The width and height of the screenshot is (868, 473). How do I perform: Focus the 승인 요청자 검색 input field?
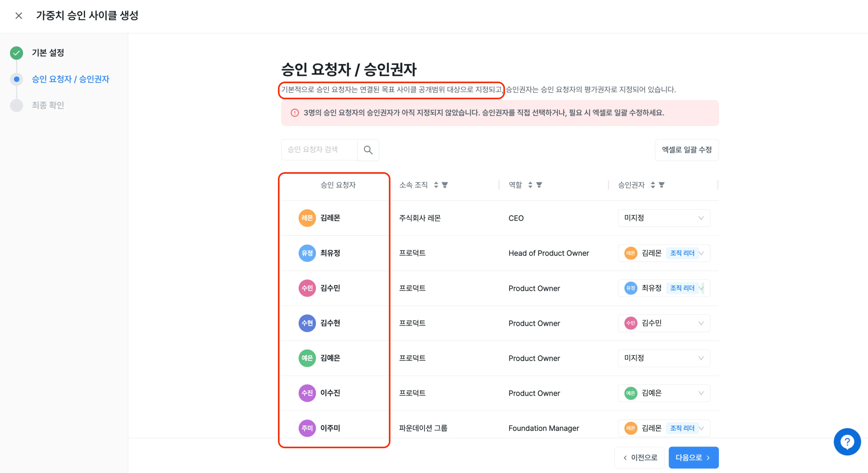tap(320, 150)
